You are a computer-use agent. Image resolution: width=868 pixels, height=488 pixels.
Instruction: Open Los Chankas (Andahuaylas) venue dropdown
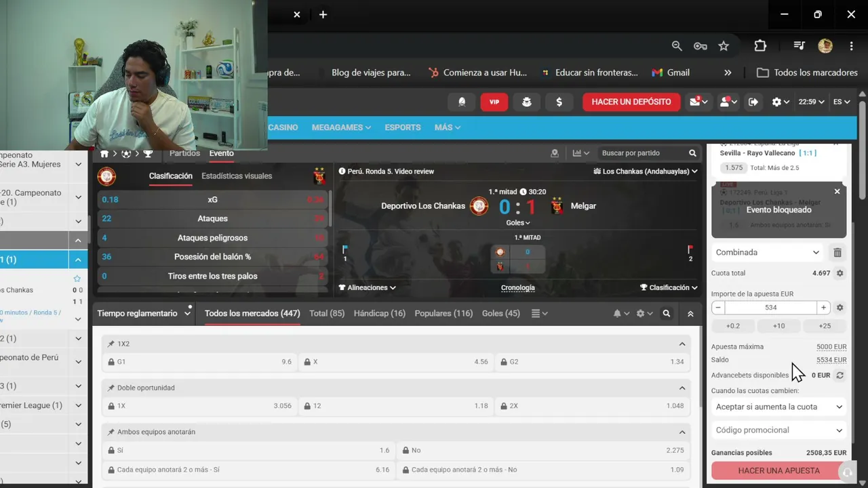tap(645, 171)
